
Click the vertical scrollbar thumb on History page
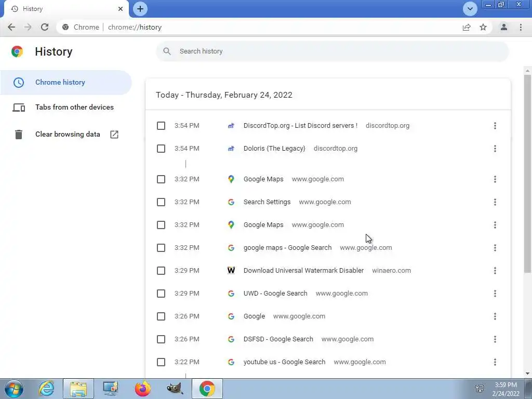tap(527, 173)
